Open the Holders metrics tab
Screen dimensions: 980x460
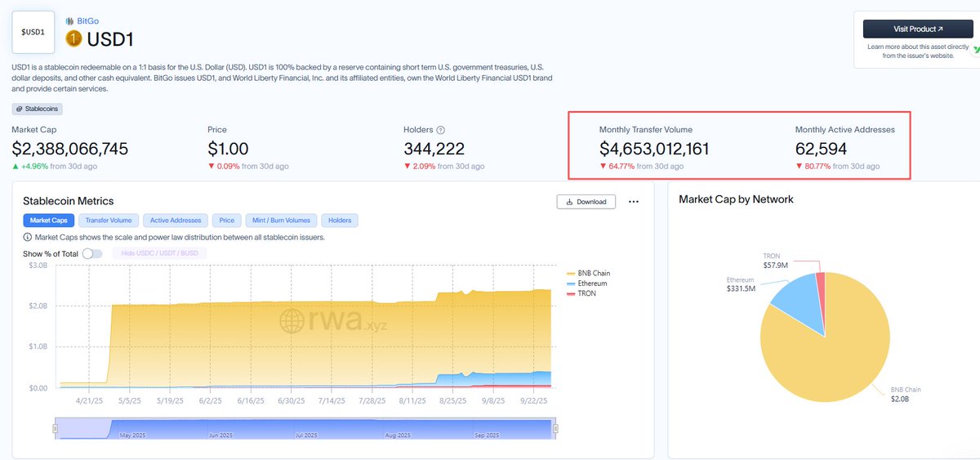pos(340,221)
